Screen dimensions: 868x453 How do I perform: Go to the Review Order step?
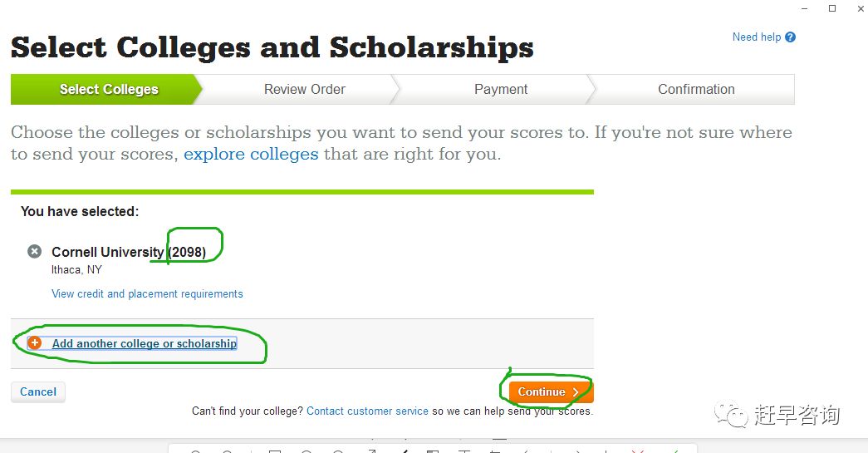tap(305, 89)
